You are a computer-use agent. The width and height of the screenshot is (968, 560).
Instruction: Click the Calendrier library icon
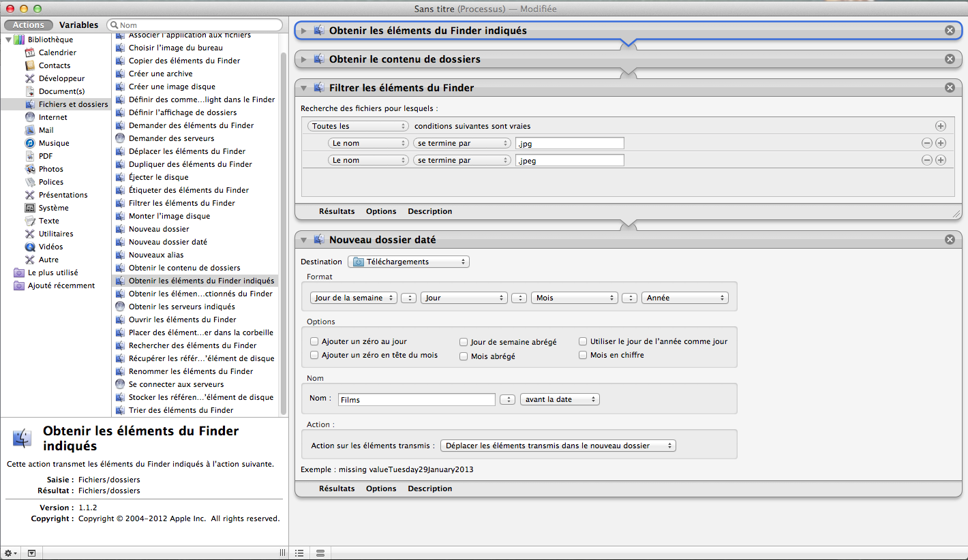coord(30,52)
